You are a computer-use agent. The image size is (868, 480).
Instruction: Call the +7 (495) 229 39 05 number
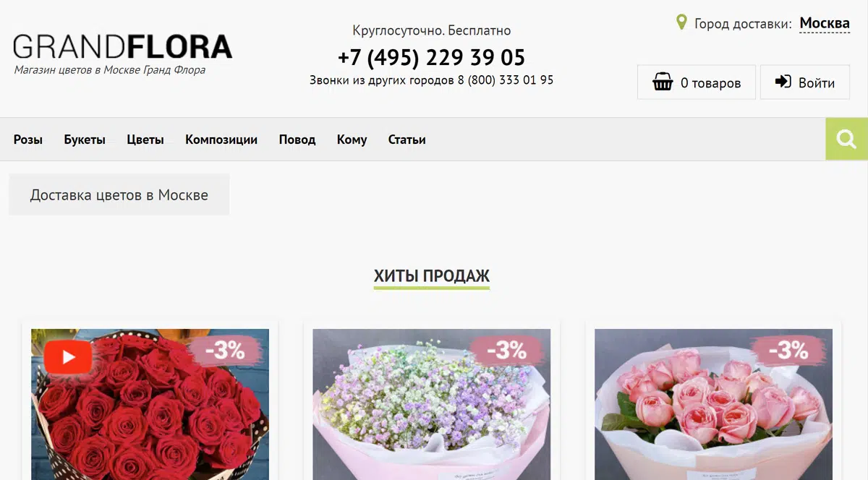pyautogui.click(x=432, y=57)
